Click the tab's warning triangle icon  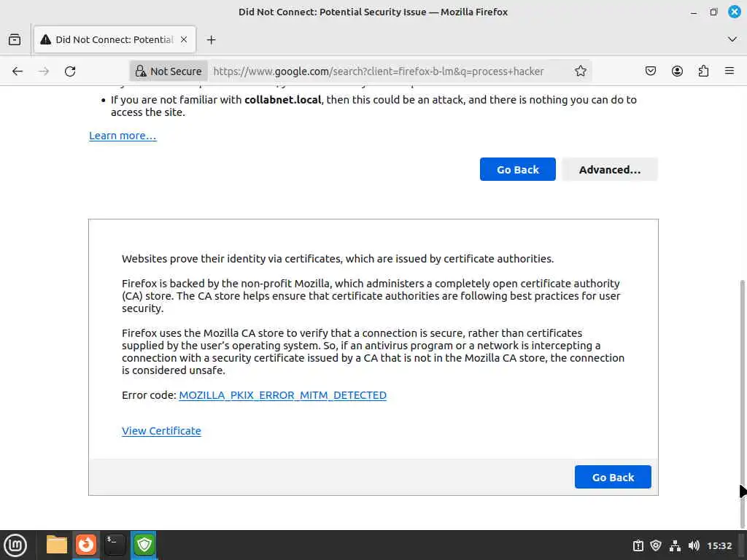[46, 39]
